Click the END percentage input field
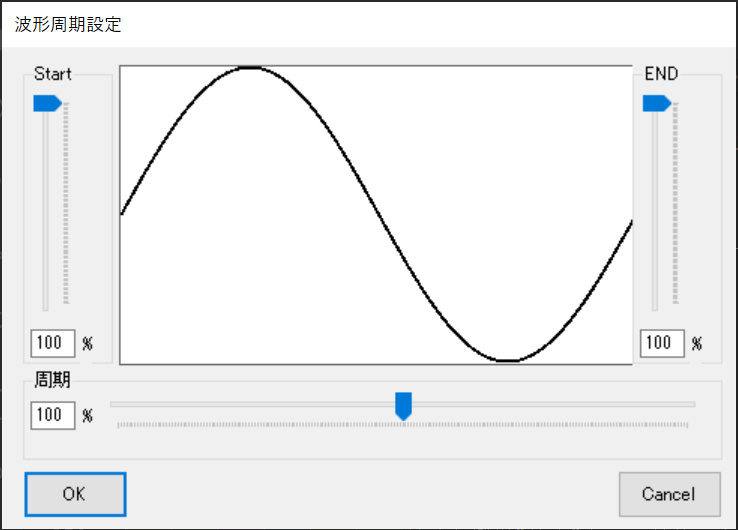 click(x=660, y=343)
